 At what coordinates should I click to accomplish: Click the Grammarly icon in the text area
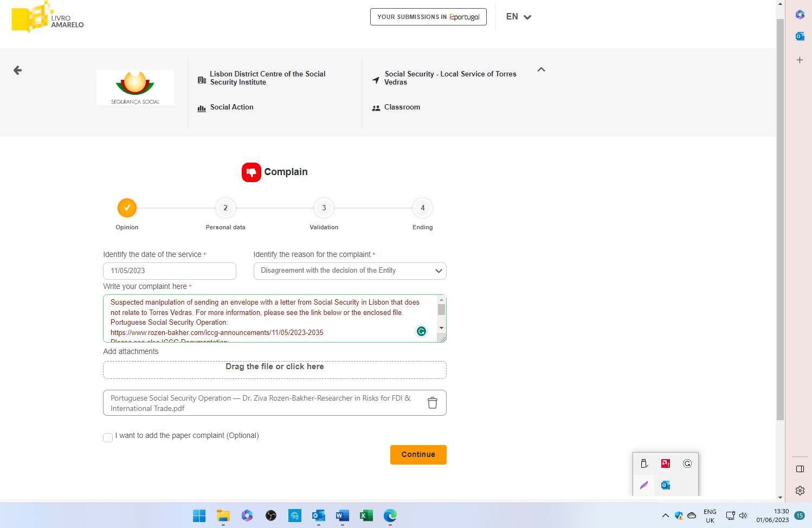pos(421,331)
